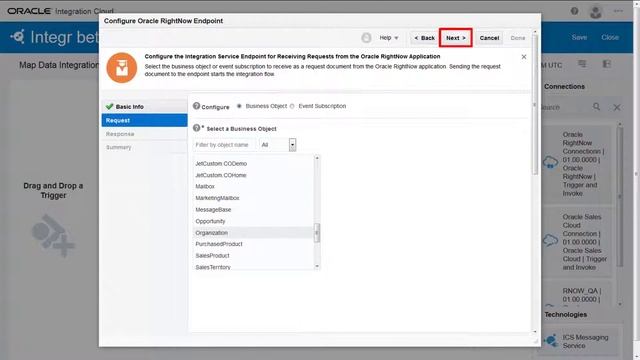Go back with the Back button

coord(424,38)
